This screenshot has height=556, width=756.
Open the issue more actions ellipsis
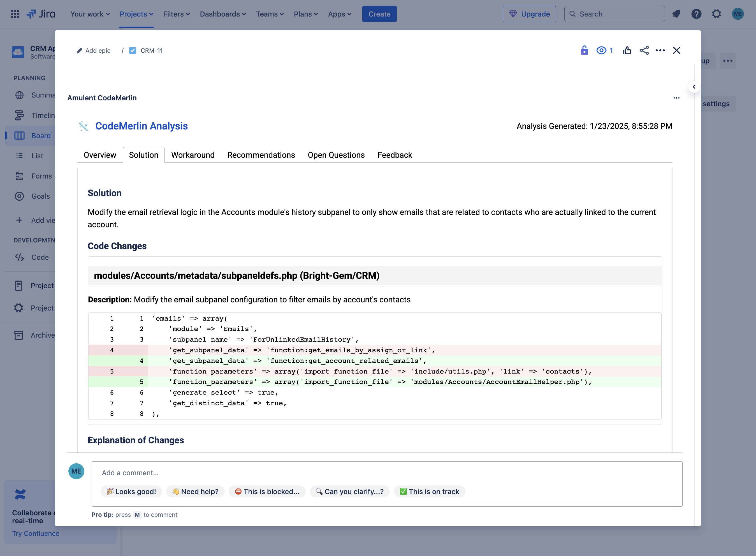pyautogui.click(x=660, y=50)
